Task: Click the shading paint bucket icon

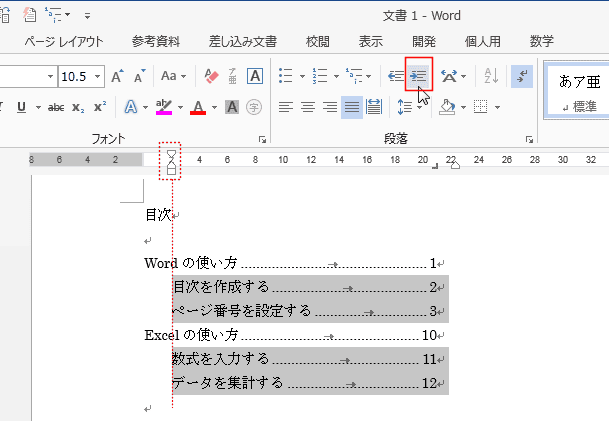Action: (447, 107)
